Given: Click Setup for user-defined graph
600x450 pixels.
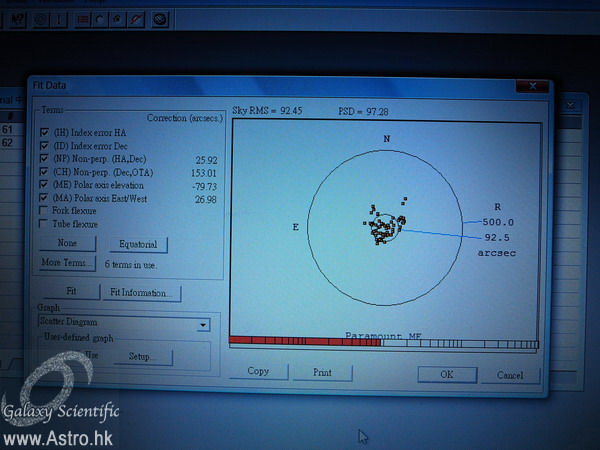Looking at the screenshot, I should [143, 356].
